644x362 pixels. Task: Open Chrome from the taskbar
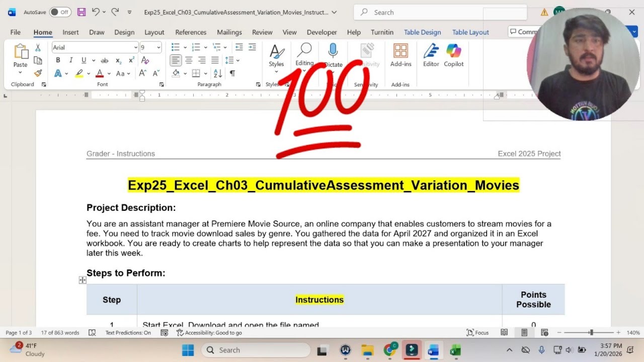click(390, 350)
